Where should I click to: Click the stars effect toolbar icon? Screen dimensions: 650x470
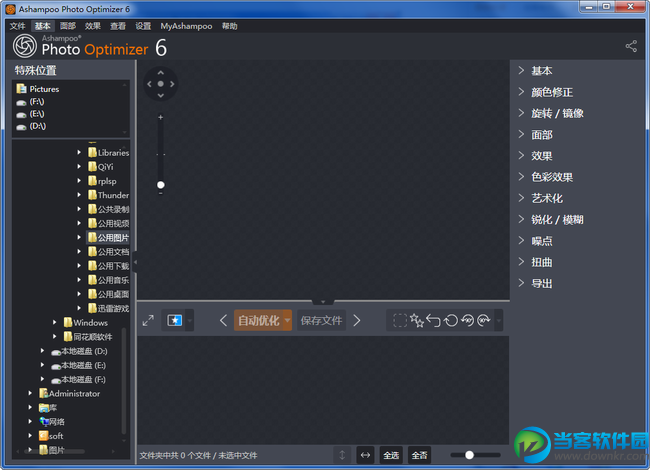417,320
